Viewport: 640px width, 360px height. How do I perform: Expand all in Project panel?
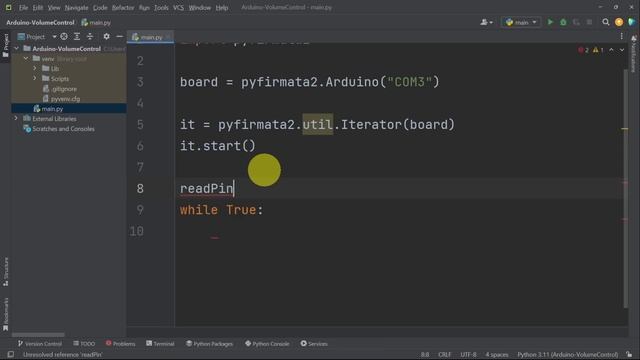tap(77, 36)
